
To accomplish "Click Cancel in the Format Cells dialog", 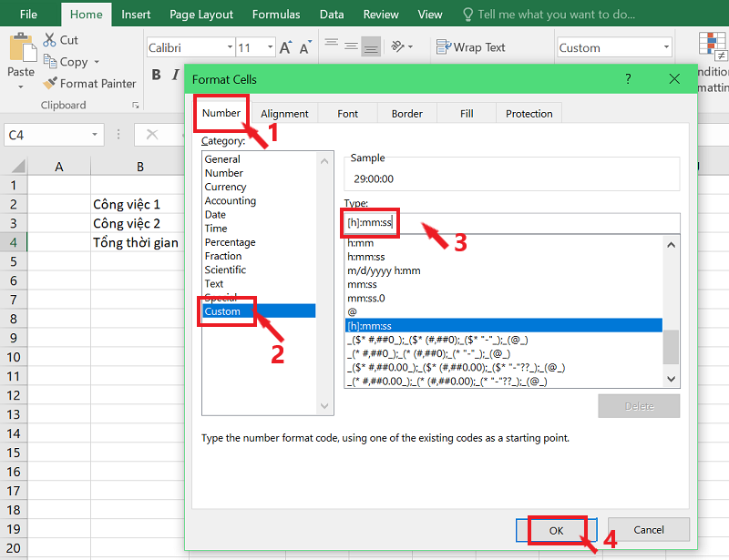I will click(x=650, y=530).
